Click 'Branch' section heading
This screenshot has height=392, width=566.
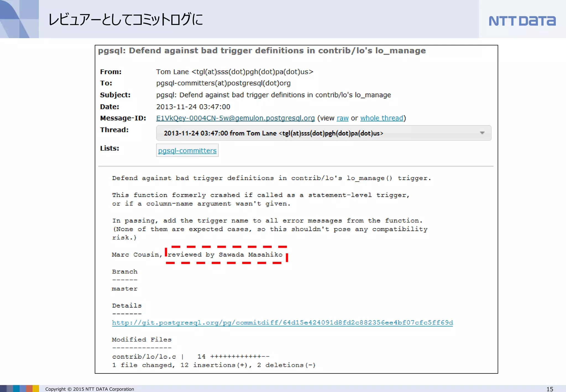(x=124, y=271)
